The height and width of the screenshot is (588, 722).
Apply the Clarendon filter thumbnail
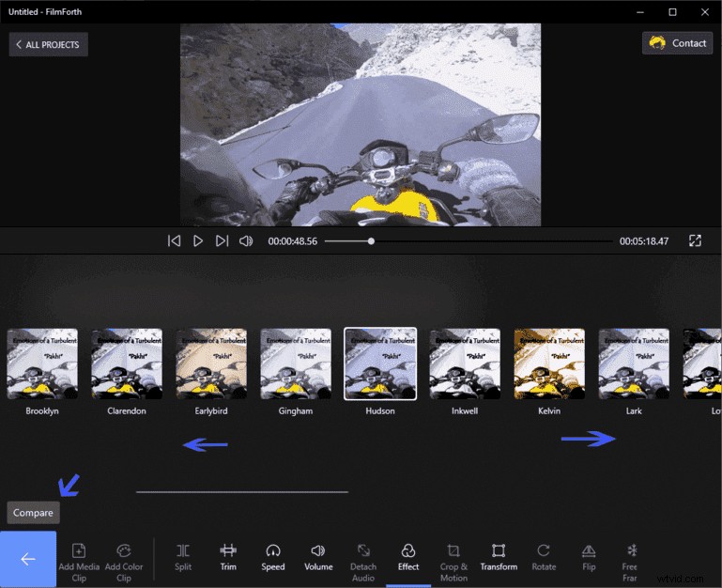pos(127,364)
